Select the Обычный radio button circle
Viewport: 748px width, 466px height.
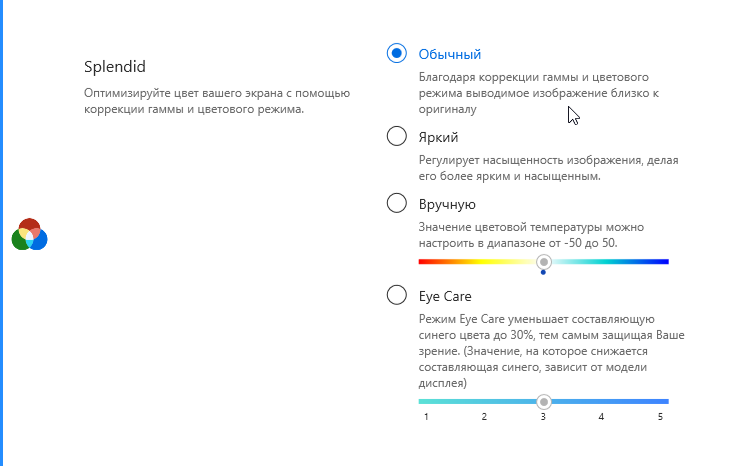click(397, 53)
